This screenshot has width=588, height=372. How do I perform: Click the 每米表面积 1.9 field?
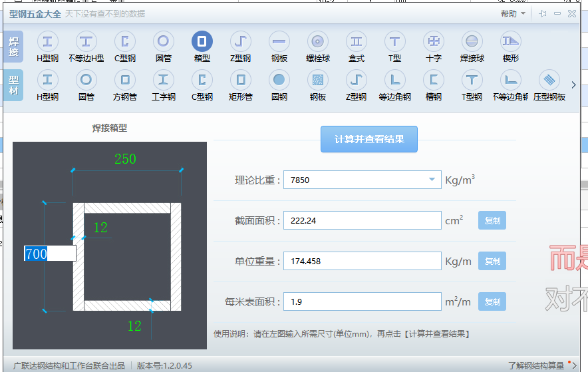(x=363, y=301)
